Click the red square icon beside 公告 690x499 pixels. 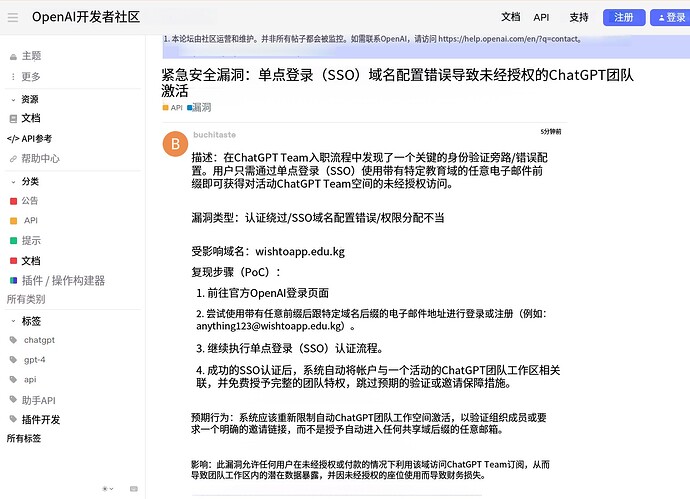pyautogui.click(x=13, y=201)
